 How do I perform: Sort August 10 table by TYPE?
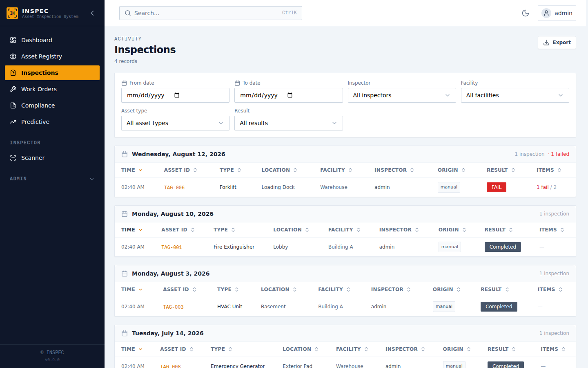[x=224, y=230]
